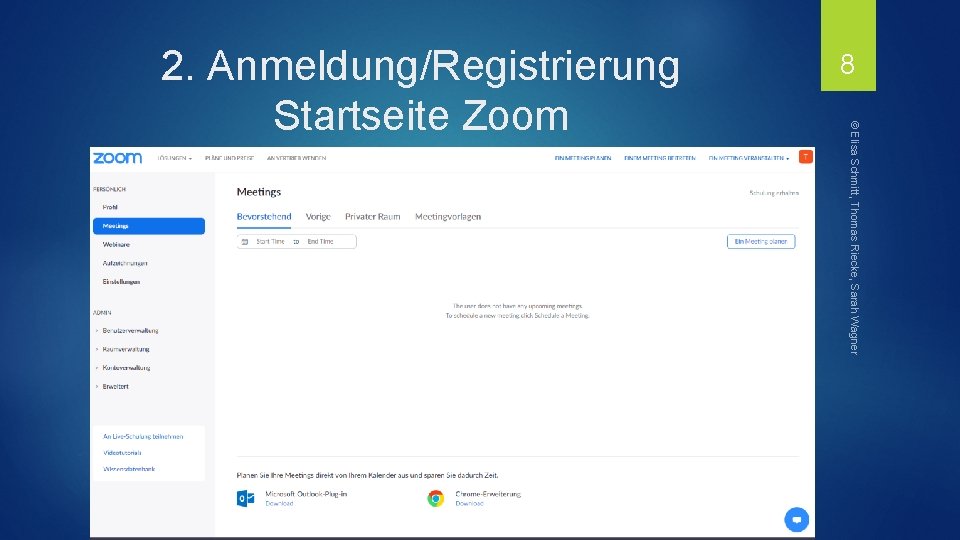Click the Ein Meeting planen outlined button
This screenshot has height=540, width=960.
[x=761, y=241]
